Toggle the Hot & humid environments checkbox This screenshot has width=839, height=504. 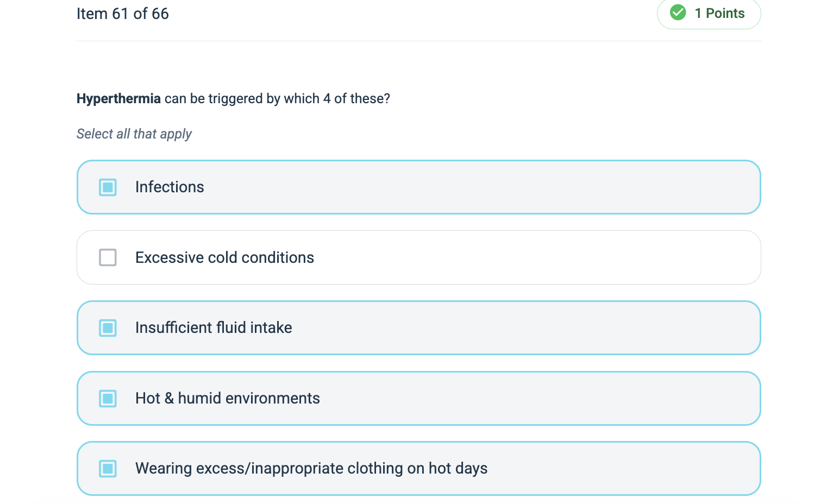(x=108, y=399)
